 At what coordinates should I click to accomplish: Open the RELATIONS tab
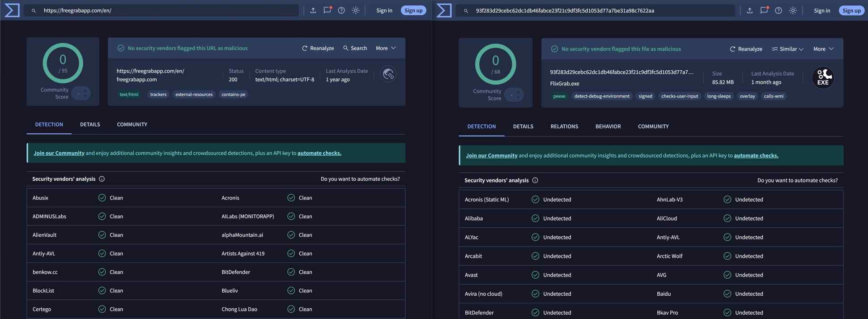[564, 127]
